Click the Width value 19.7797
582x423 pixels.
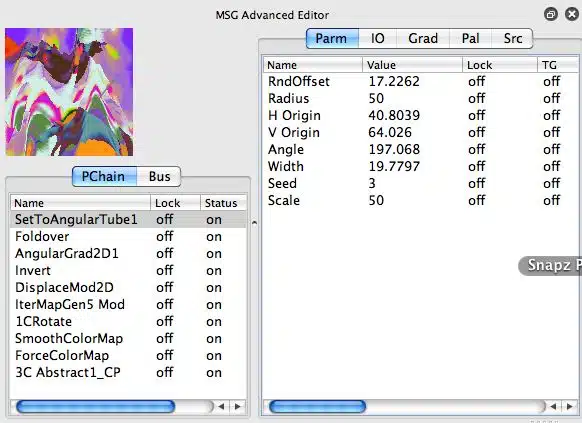click(394, 166)
